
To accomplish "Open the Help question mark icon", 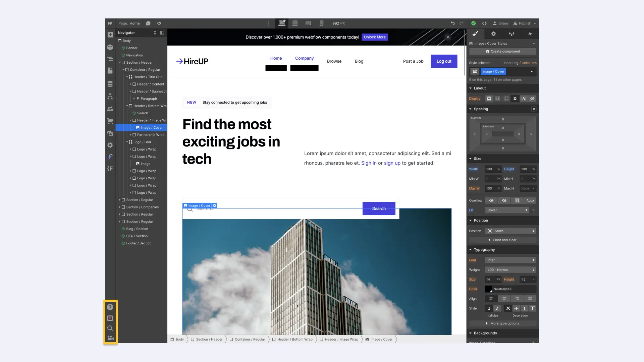I will click(x=110, y=307).
